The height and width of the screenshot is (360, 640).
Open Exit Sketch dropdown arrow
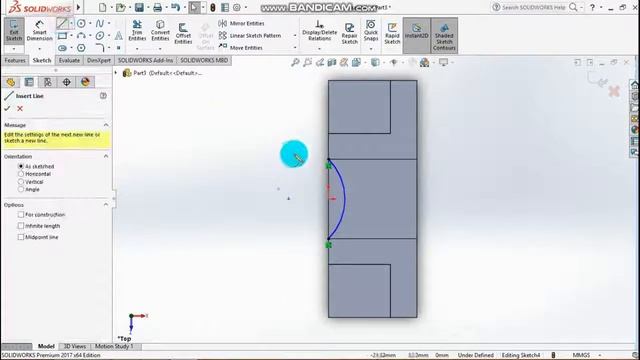pyautogui.click(x=14, y=49)
